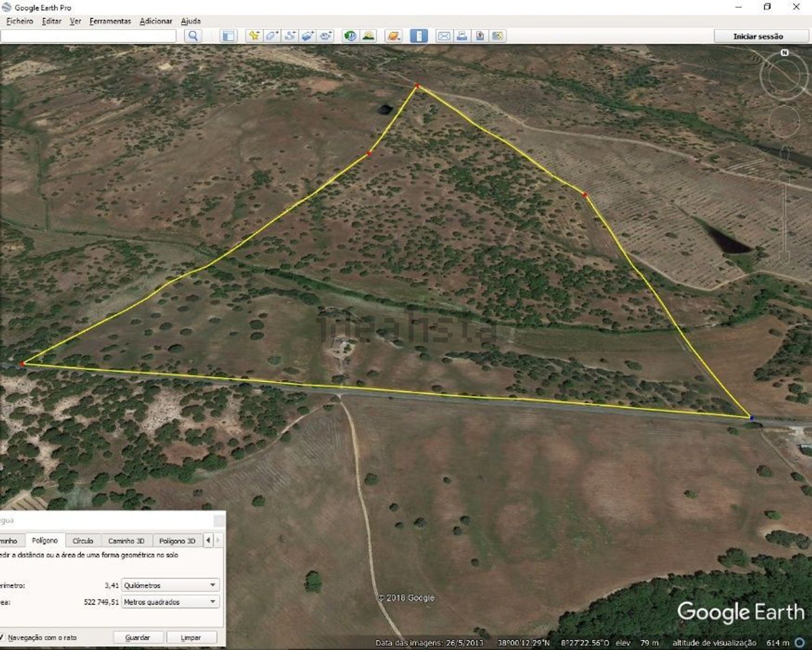Toggle the 'Navegação com o rato' checkbox
This screenshot has height=650, width=812.
point(3,638)
